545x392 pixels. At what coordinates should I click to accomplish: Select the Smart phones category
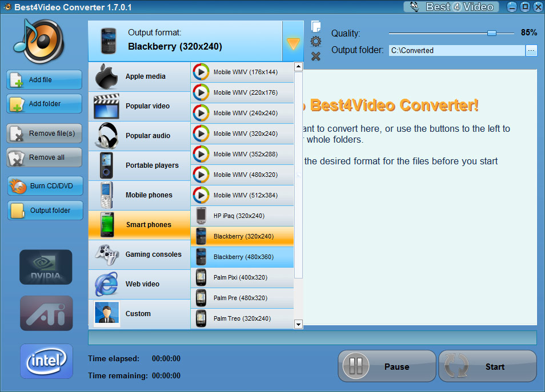tap(139, 225)
